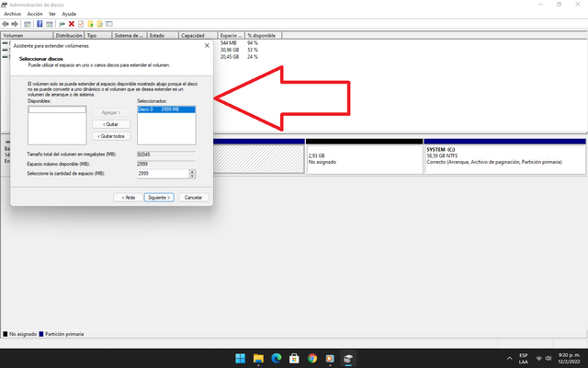Click the < Quitar button
Image resolution: width=588 pixels, height=368 pixels.
(x=111, y=124)
